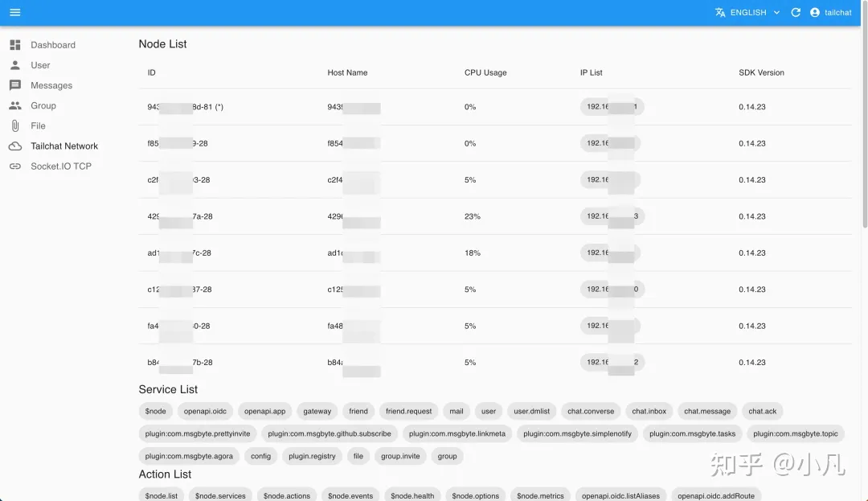Click the Messages chat bubble icon
Viewport: 868px width, 501px height.
pos(14,84)
